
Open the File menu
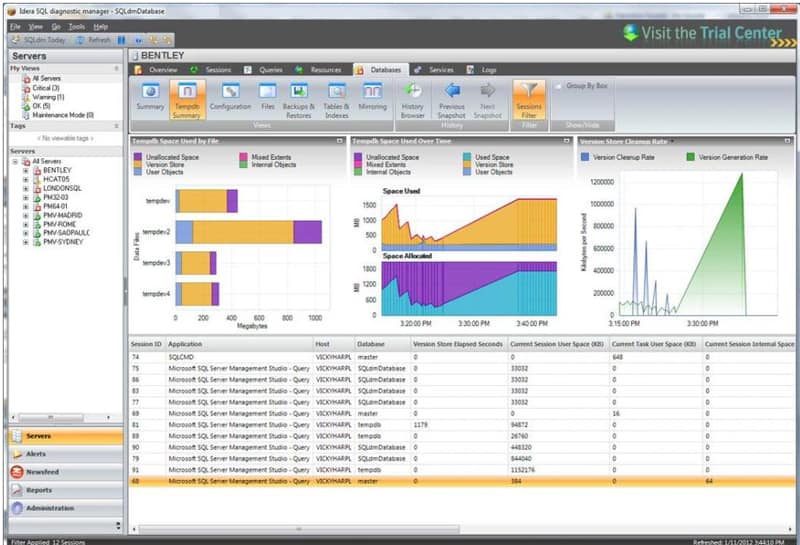[15, 27]
